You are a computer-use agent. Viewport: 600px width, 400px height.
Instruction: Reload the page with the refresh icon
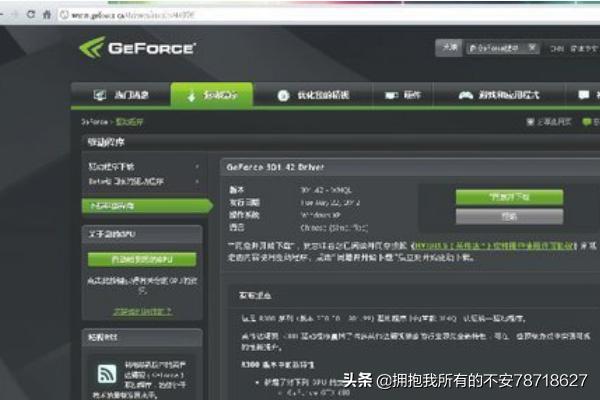pos(32,15)
